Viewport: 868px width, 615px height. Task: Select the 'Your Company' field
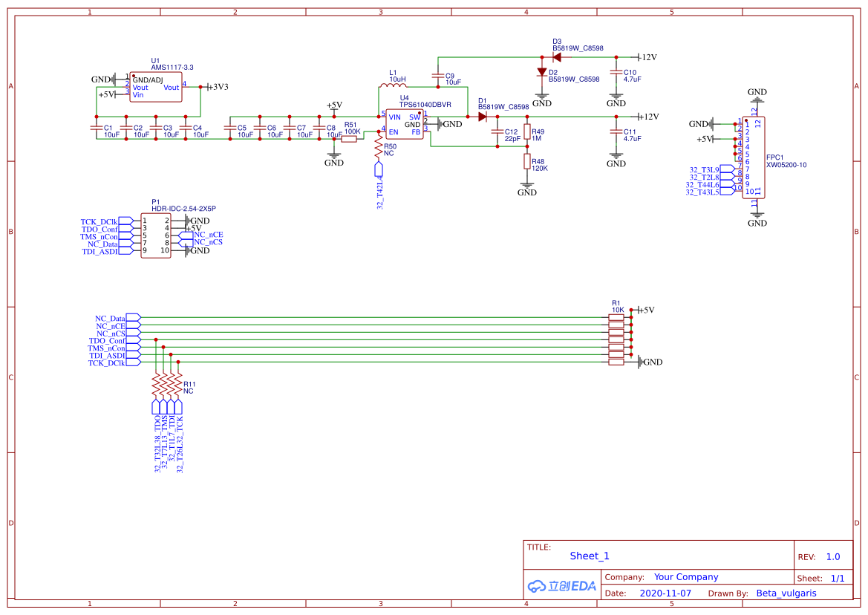coord(686,577)
